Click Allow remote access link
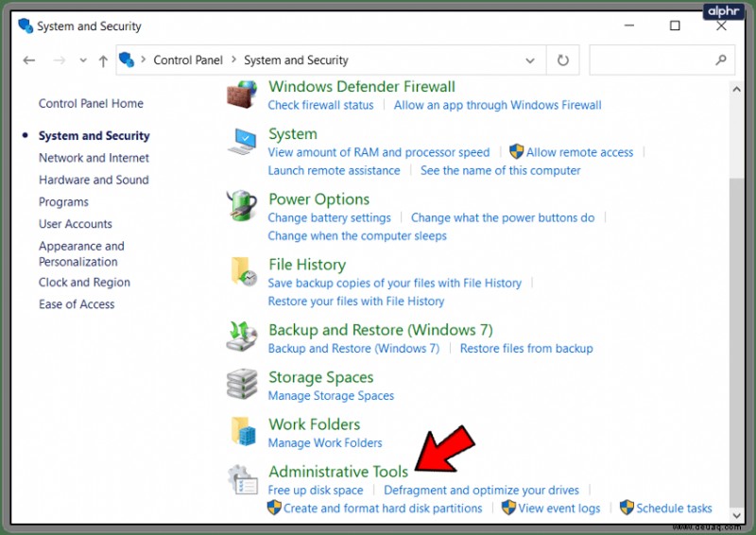Screen dimensions: 756x535 tap(579, 152)
